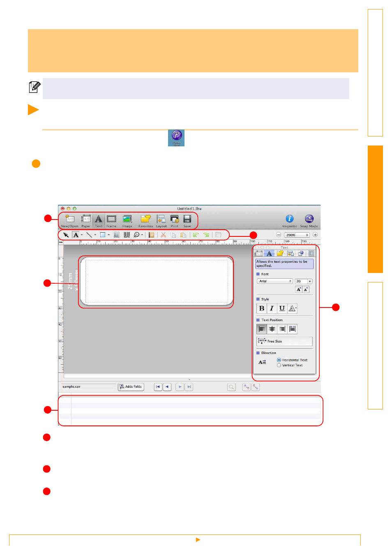Decrease font size with smaller A button

(x=306, y=289)
